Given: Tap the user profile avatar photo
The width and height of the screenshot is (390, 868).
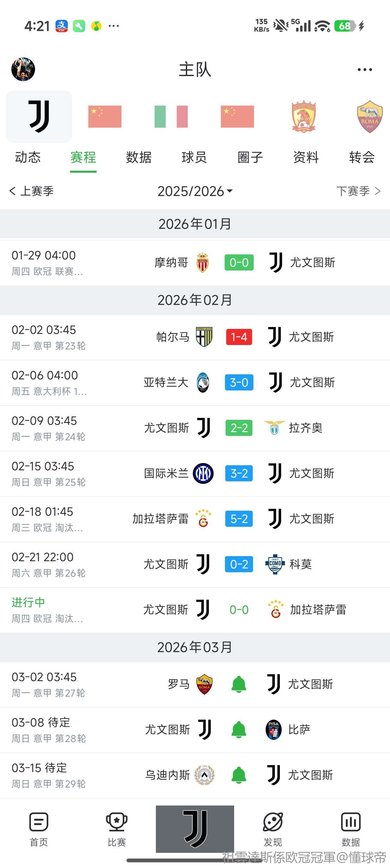Looking at the screenshot, I should click(23, 69).
